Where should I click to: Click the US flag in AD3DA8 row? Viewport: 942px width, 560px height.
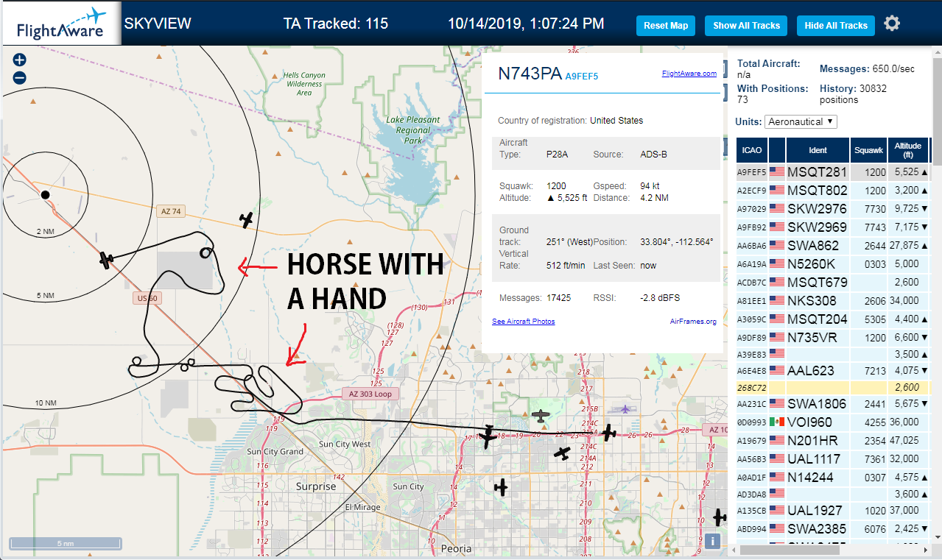click(x=777, y=494)
